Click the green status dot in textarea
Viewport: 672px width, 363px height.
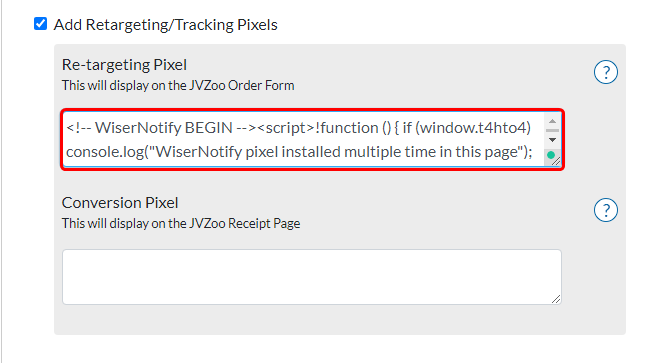tap(551, 155)
